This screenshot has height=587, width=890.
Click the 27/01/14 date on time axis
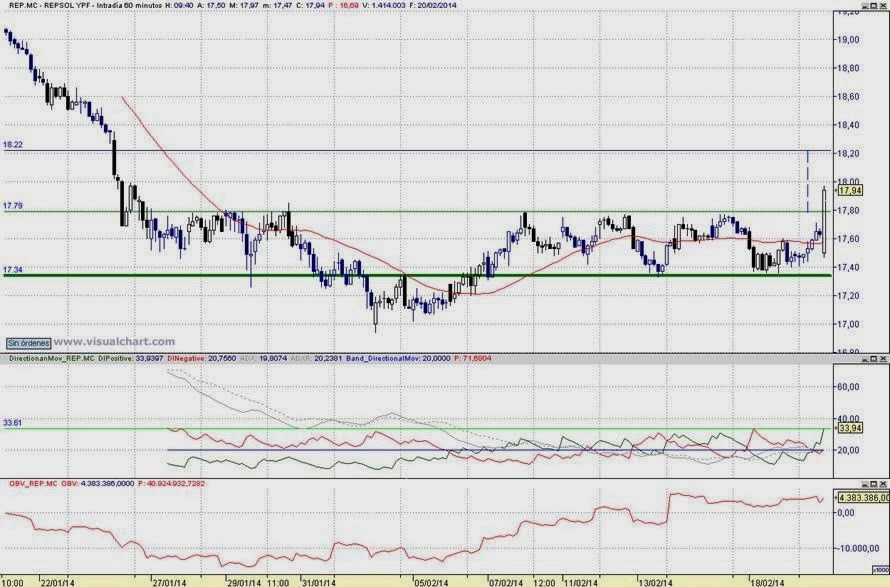click(169, 582)
